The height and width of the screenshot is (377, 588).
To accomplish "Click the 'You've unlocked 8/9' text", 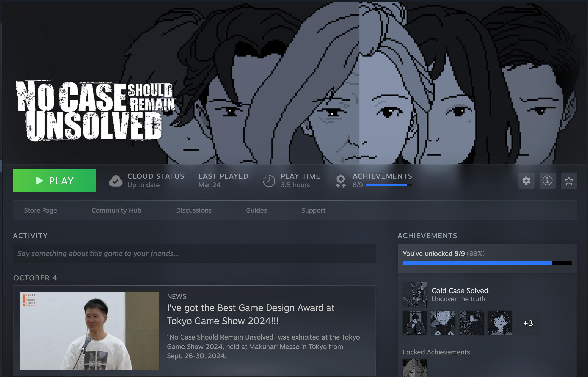I will click(x=434, y=254).
